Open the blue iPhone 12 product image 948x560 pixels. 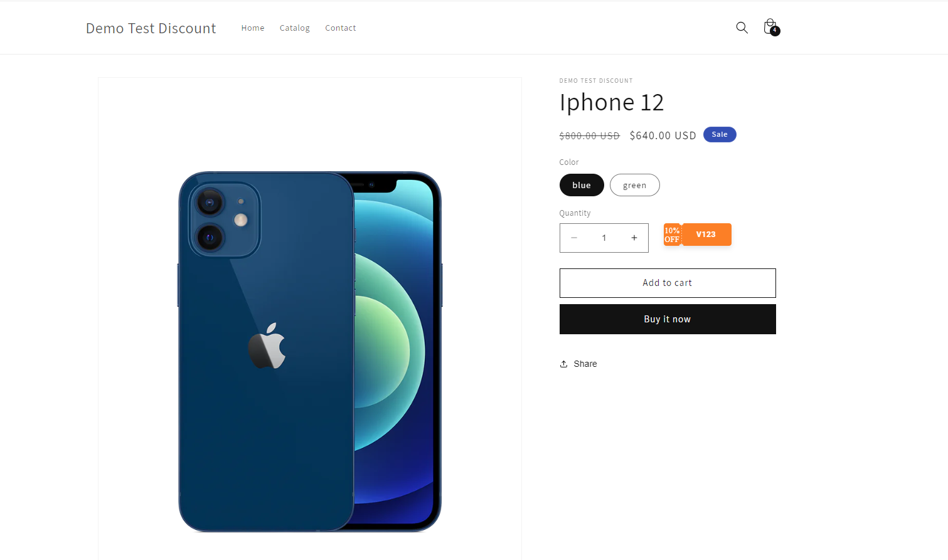pyautogui.click(x=310, y=351)
